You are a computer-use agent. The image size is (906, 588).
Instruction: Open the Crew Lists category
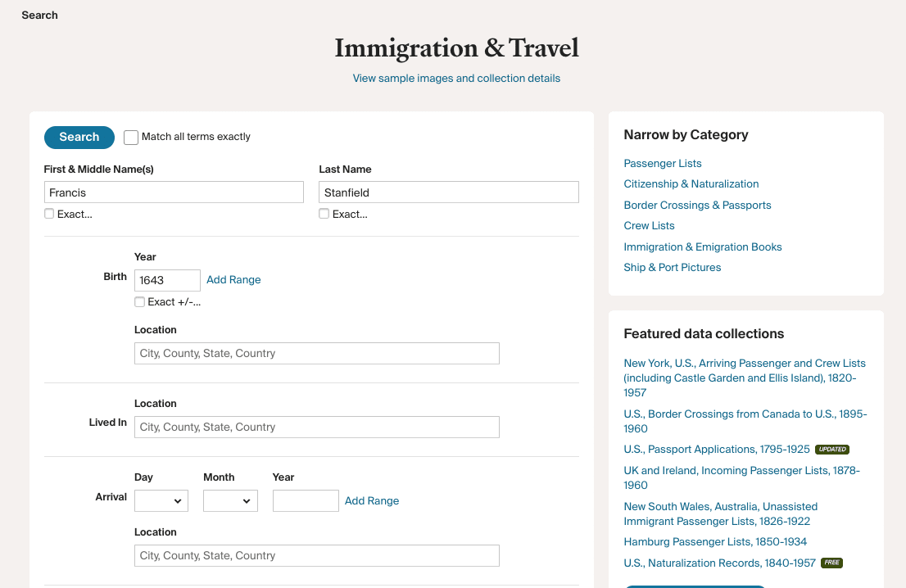649,226
